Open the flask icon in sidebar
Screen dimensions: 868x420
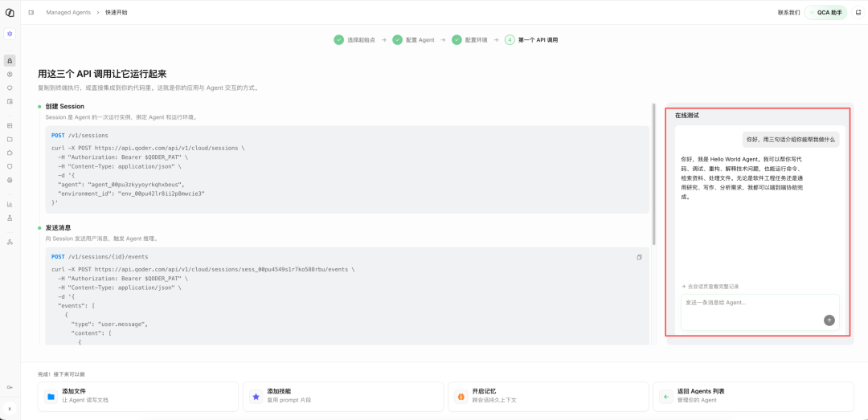pos(10,218)
